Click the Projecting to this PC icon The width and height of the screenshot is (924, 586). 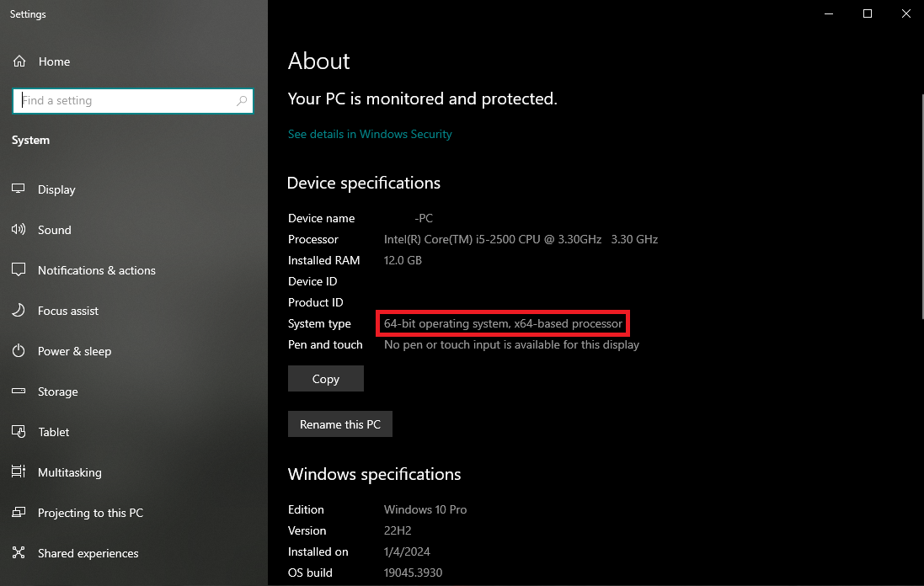(x=19, y=513)
